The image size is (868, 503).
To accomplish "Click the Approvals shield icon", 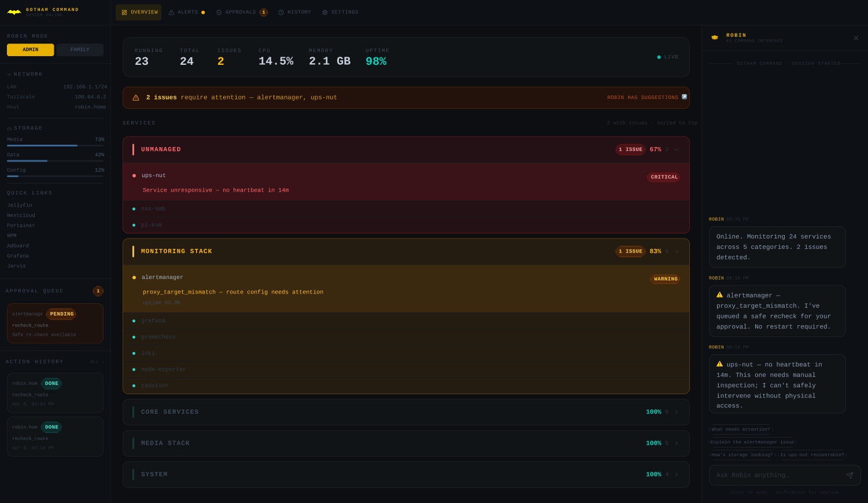I will coord(219,12).
